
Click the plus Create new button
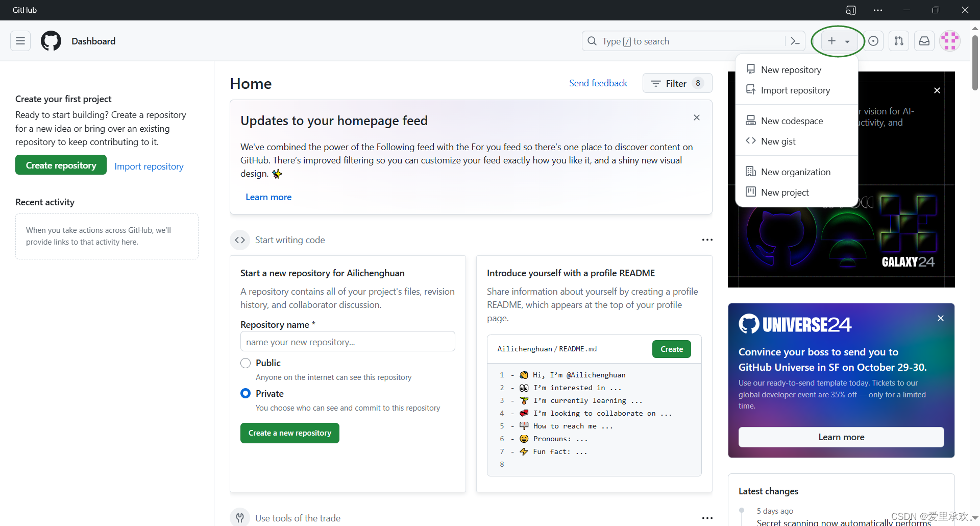[838, 41]
